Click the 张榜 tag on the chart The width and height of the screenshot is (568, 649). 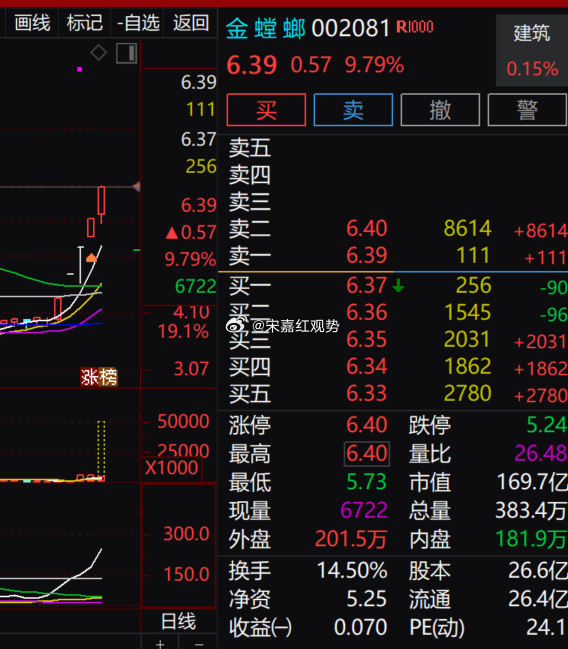[x=99, y=377]
